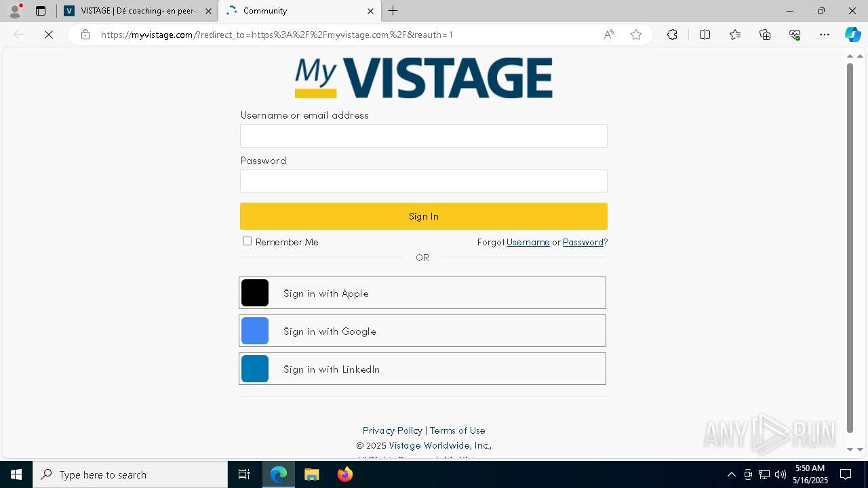The height and width of the screenshot is (488, 868).
Task: Choose Sign in with LinkedIn
Action: click(422, 369)
